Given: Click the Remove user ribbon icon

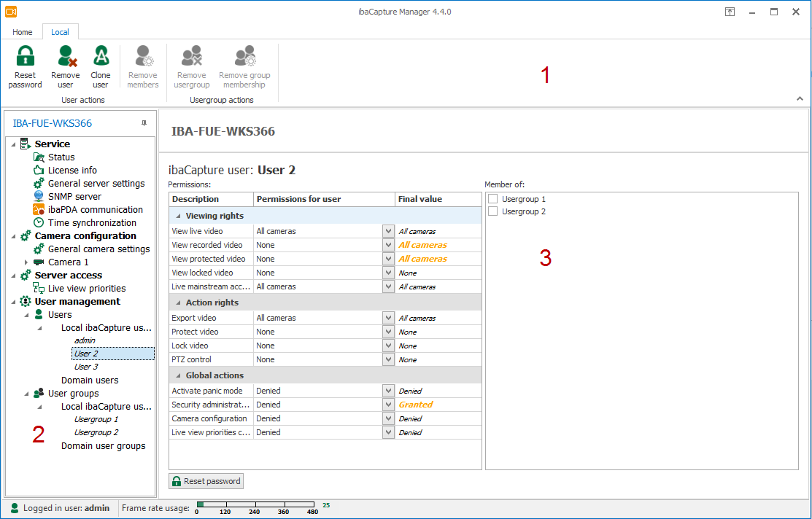Looking at the screenshot, I should [66, 57].
